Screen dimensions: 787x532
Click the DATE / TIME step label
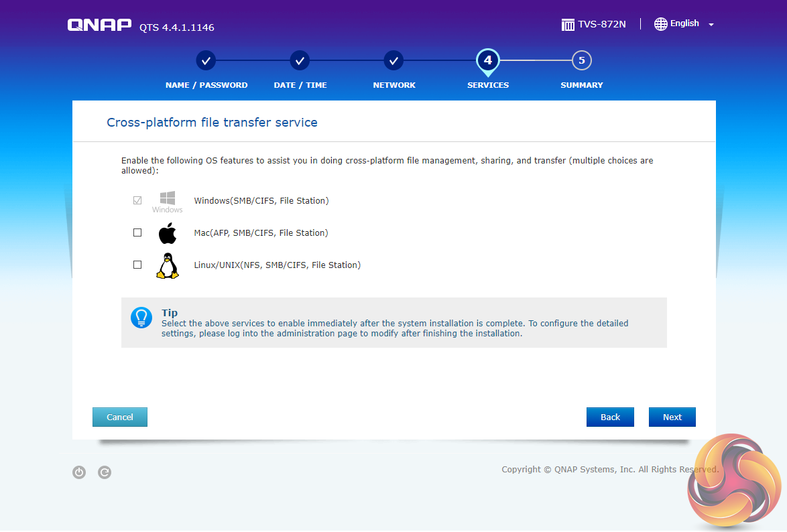click(x=300, y=85)
